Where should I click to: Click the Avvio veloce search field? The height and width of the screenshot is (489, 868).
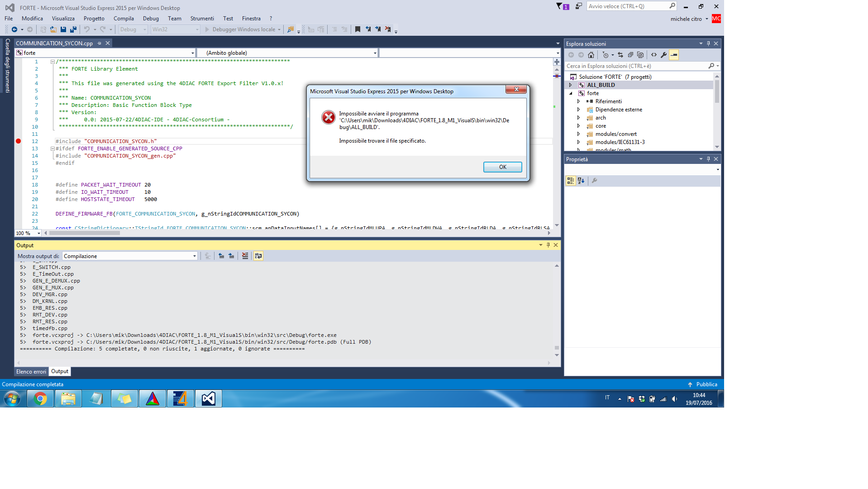coord(631,6)
